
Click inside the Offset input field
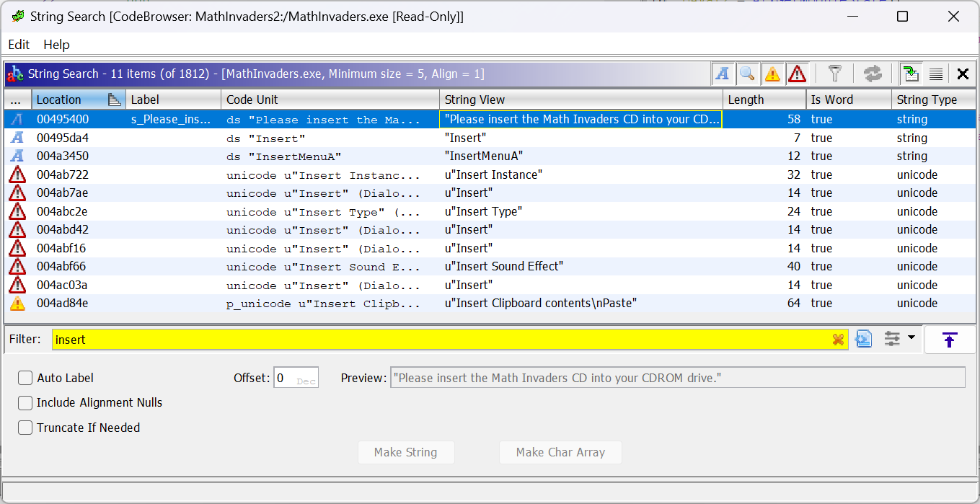click(x=294, y=377)
